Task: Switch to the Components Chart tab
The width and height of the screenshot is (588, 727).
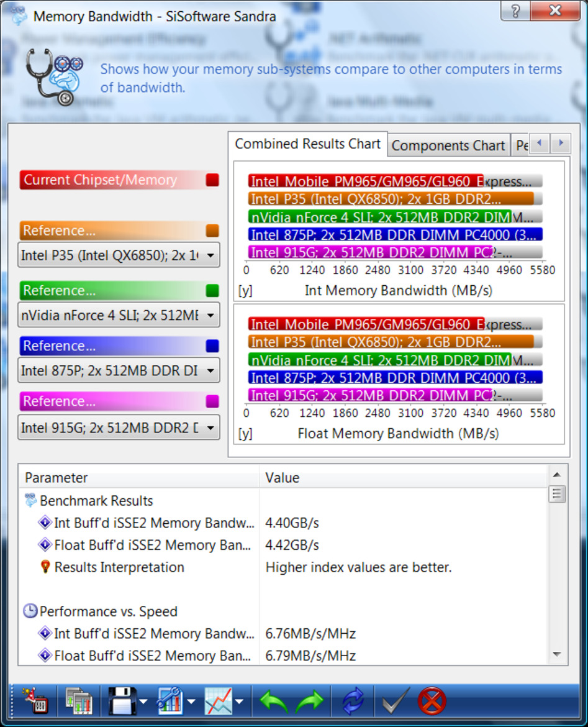Action: tap(448, 144)
